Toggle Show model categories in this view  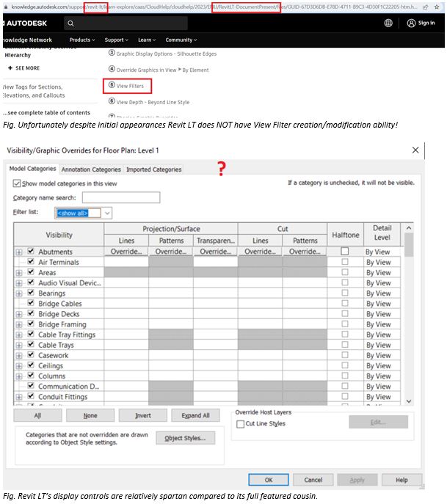[x=17, y=183]
